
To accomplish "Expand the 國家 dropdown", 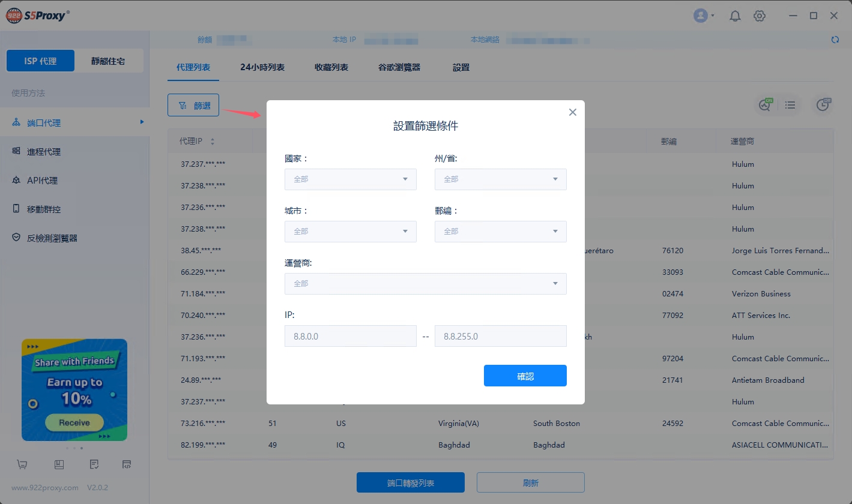I will (350, 179).
